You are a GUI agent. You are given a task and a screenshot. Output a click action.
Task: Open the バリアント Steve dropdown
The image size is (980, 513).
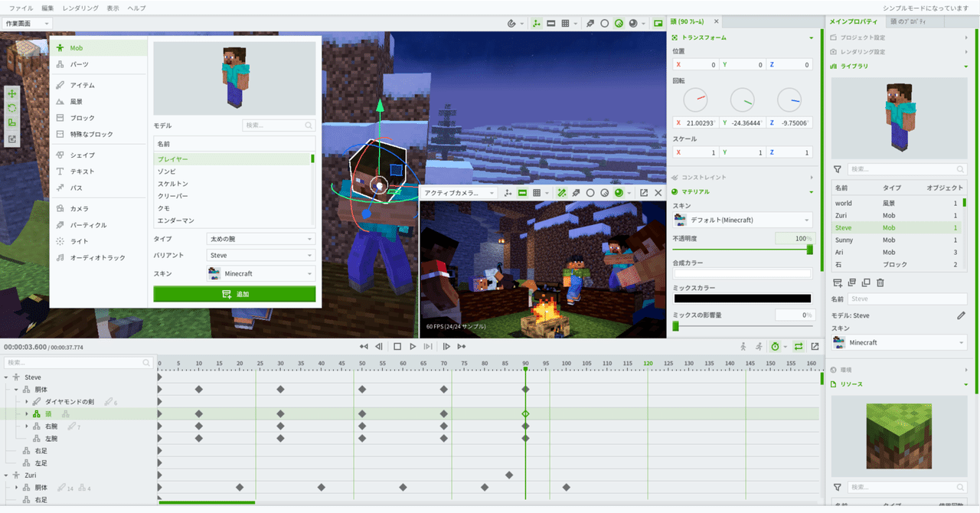[260, 255]
